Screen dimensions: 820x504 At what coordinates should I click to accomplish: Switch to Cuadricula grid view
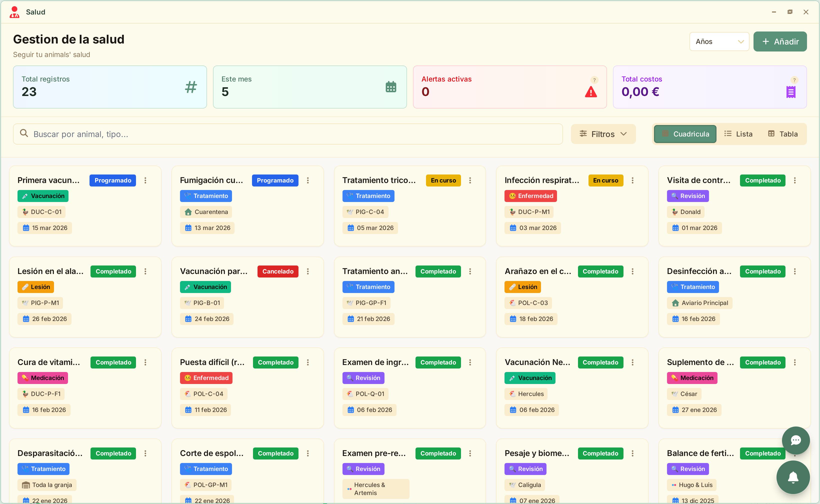(685, 134)
